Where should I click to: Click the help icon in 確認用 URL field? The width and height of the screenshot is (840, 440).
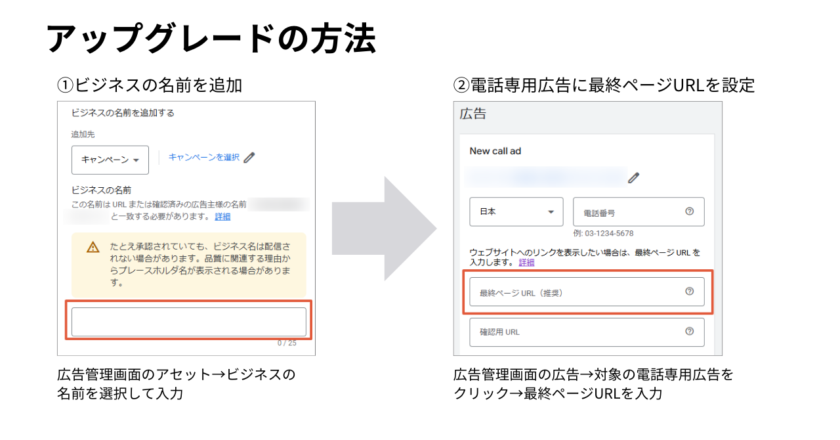click(689, 331)
